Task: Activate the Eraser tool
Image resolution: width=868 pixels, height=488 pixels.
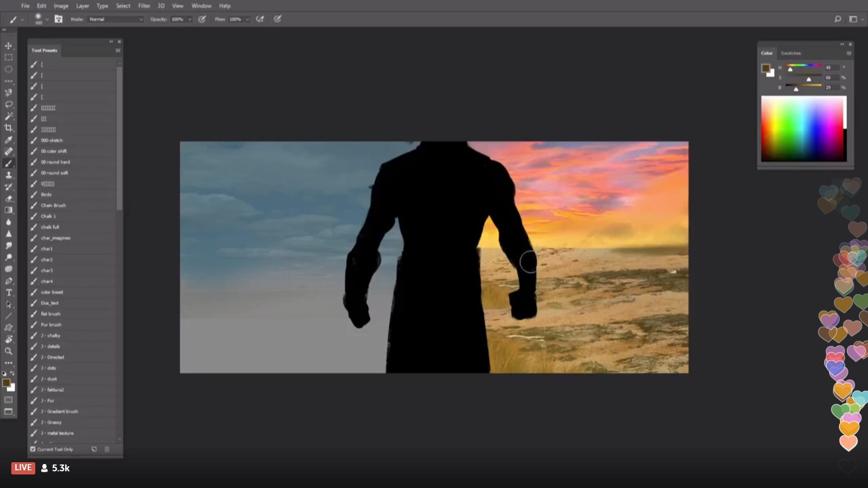Action: click(9, 198)
